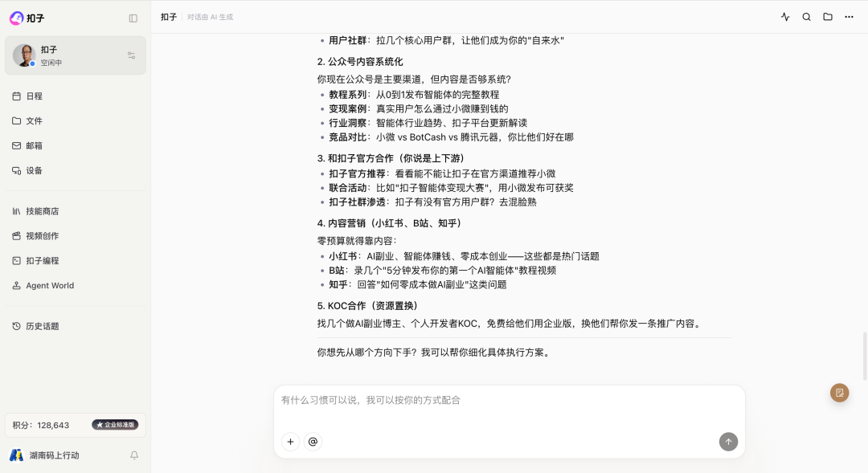Click plus attachment button in input box

click(291, 442)
